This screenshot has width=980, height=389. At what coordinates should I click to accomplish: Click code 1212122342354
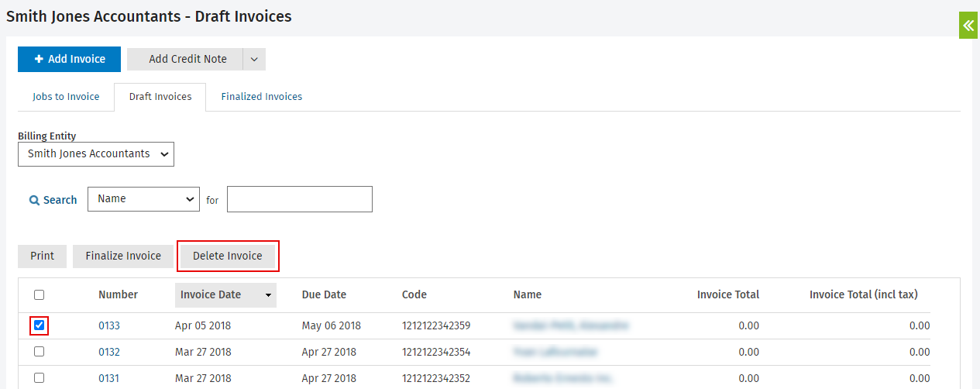tap(436, 352)
